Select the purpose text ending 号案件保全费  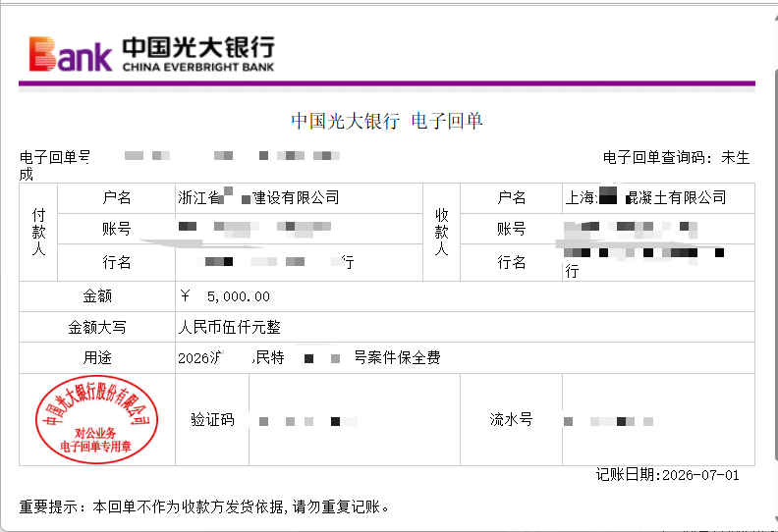(x=309, y=358)
